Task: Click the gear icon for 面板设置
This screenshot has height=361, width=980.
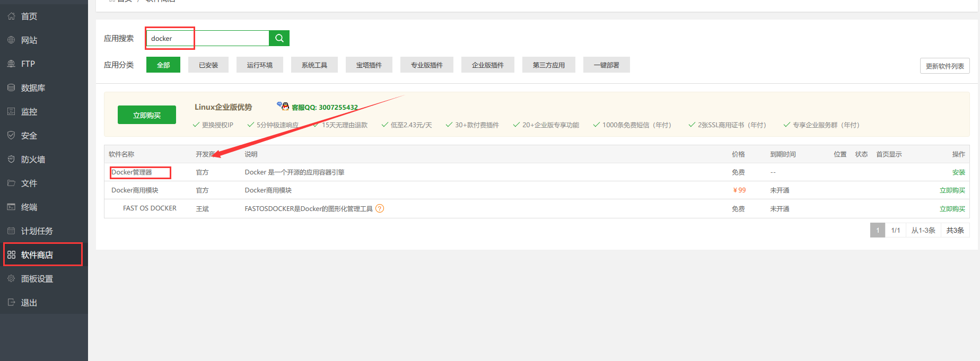Action: (11, 278)
